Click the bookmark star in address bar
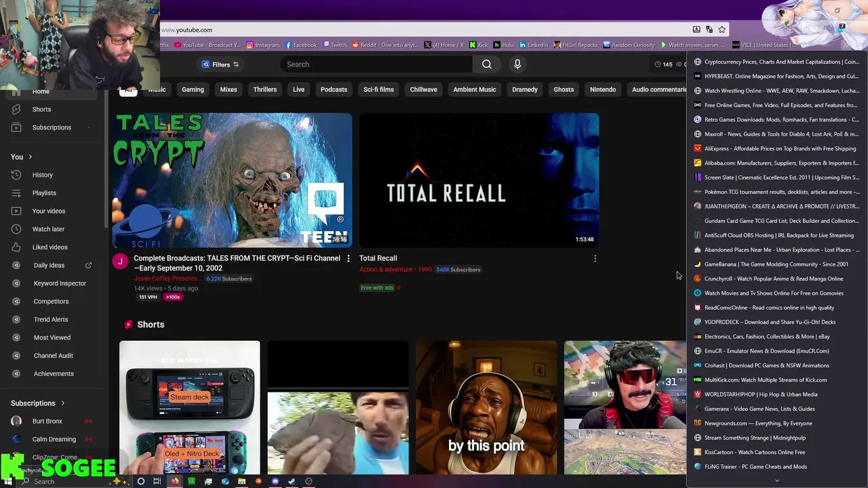Image resolution: width=868 pixels, height=488 pixels. click(x=722, y=30)
